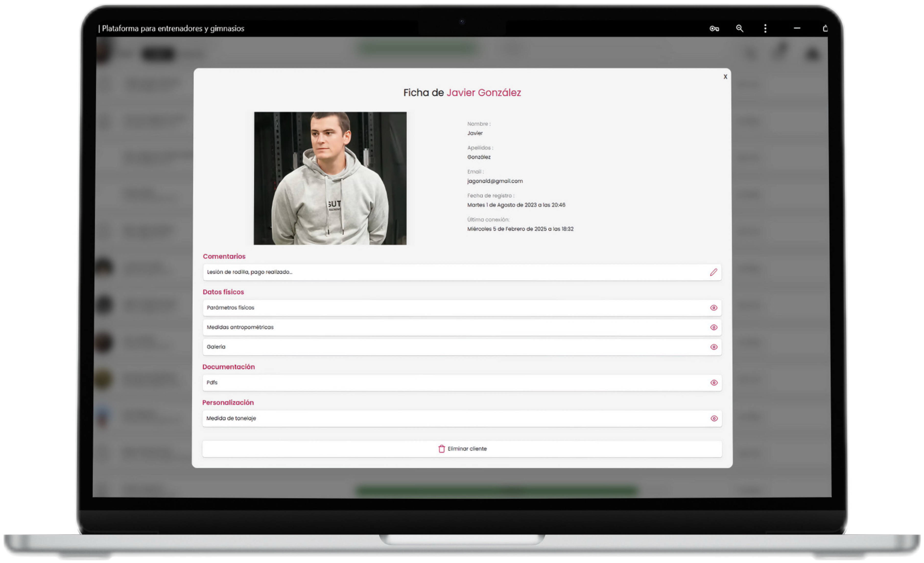Select the Galería row
The height and width of the screenshot is (563, 924).
click(450, 347)
